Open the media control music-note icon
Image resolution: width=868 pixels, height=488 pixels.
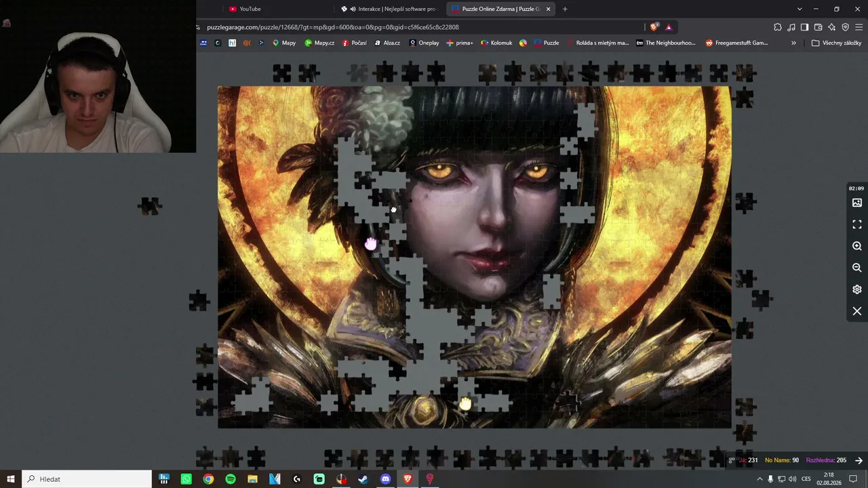click(x=791, y=27)
